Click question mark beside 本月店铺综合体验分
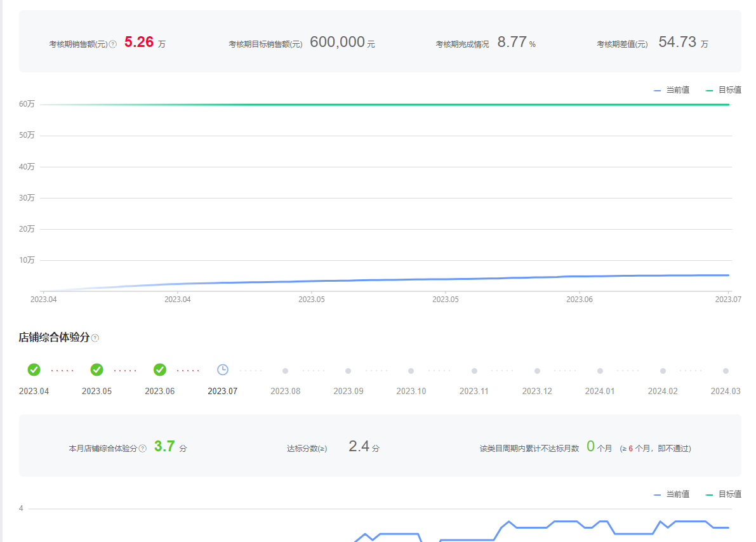The width and height of the screenshot is (756, 542). [143, 449]
